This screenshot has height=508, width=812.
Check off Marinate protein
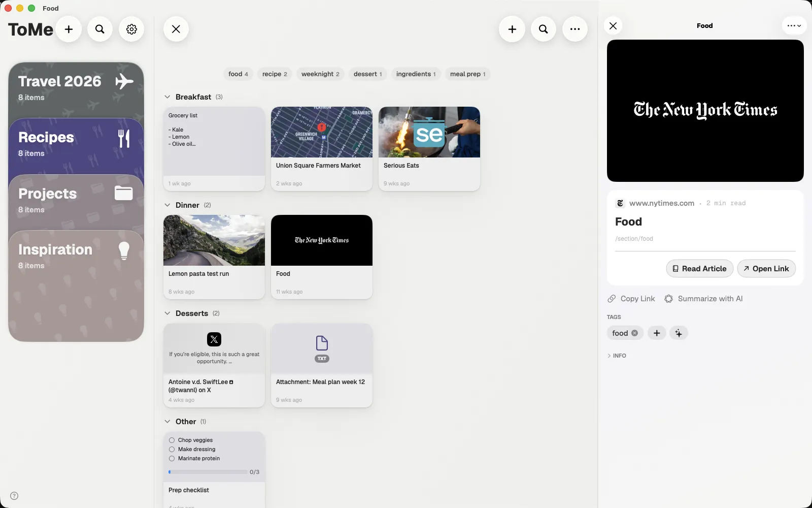172,459
